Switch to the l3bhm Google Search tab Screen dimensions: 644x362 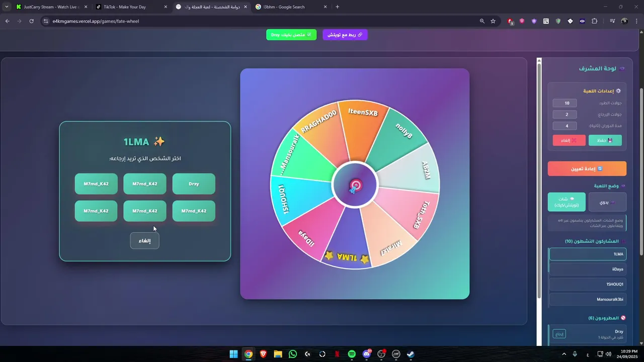[x=291, y=7]
